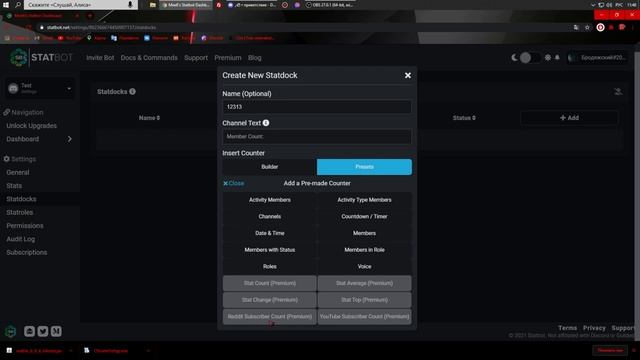
Task: Open the user account dropdown
Action: click(x=598, y=58)
